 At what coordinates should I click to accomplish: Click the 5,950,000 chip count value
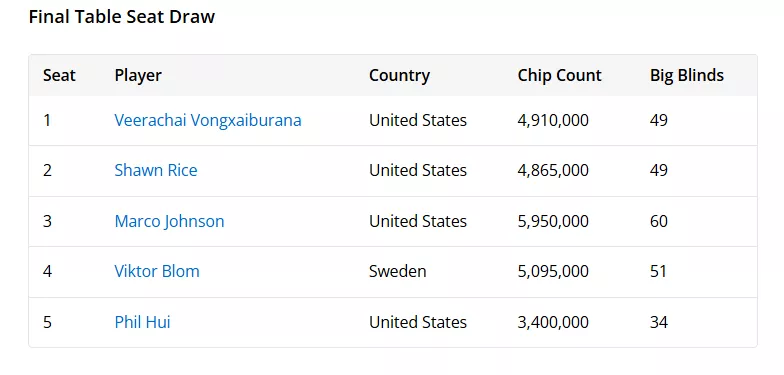553,221
